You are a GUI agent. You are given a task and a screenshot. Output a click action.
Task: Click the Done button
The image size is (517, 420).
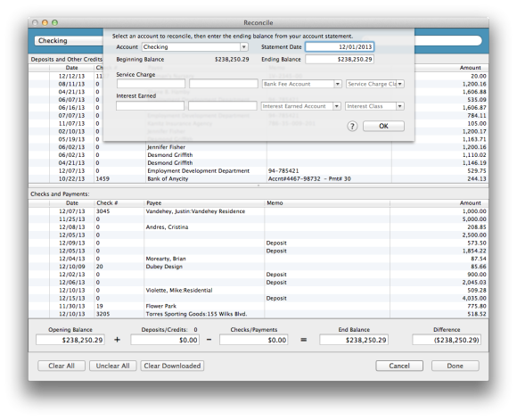pyautogui.click(x=455, y=366)
